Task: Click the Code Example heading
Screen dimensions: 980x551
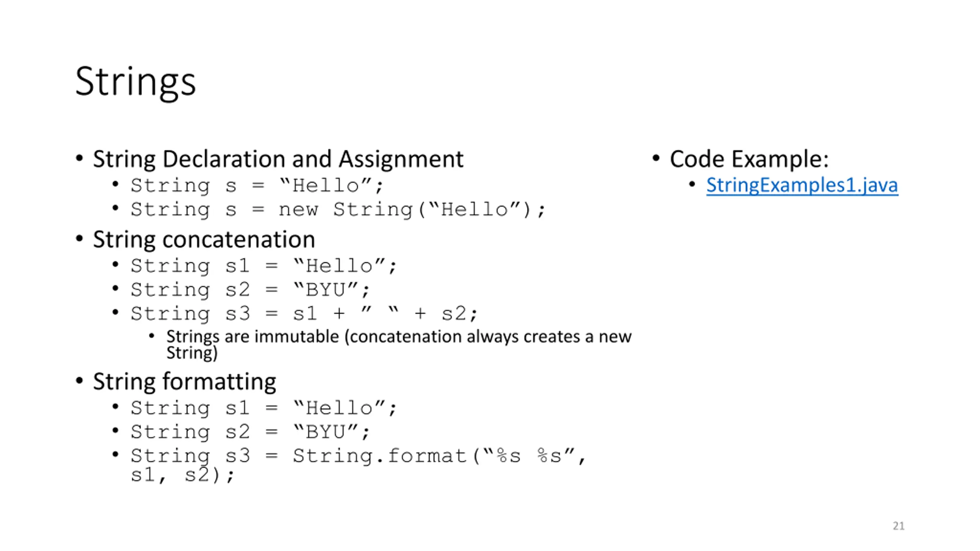Action: click(x=749, y=159)
